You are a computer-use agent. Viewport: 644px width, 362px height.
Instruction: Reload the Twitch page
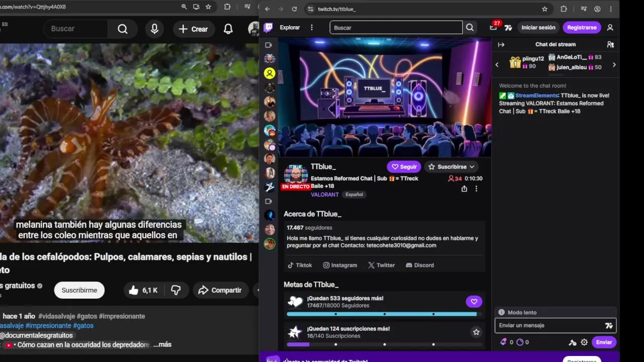[294, 9]
